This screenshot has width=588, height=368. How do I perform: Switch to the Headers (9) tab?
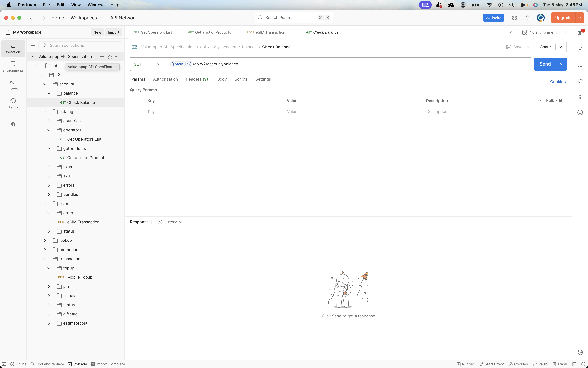197,79
